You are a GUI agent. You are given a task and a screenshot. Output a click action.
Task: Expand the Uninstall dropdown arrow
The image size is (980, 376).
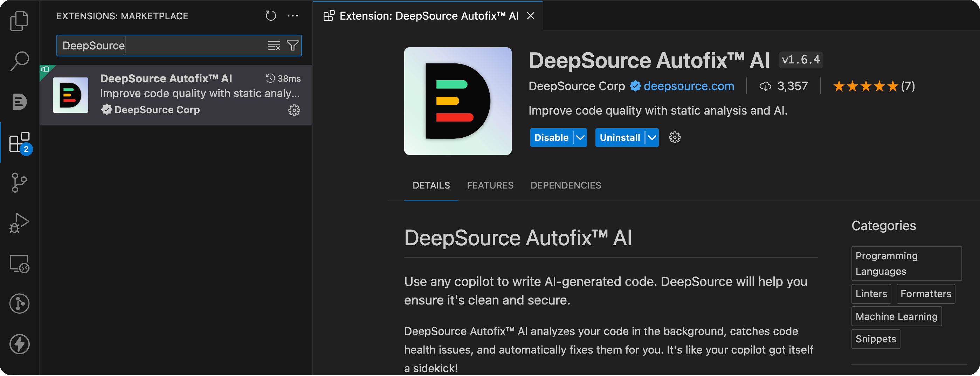[x=652, y=137]
